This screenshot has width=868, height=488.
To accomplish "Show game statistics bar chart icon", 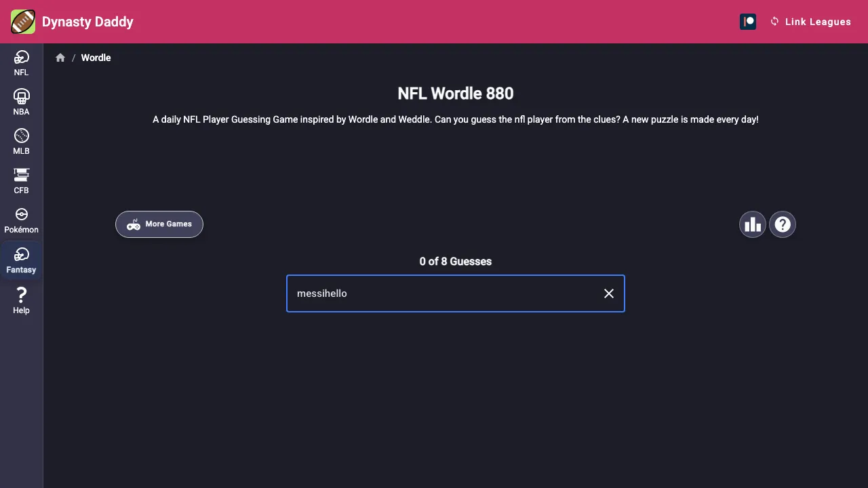I will click(753, 224).
